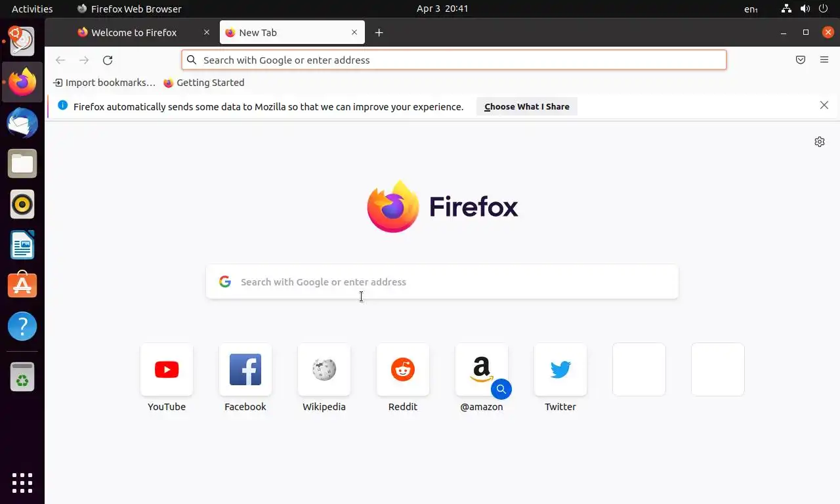Open the en keyboard layout menu

pos(751,9)
